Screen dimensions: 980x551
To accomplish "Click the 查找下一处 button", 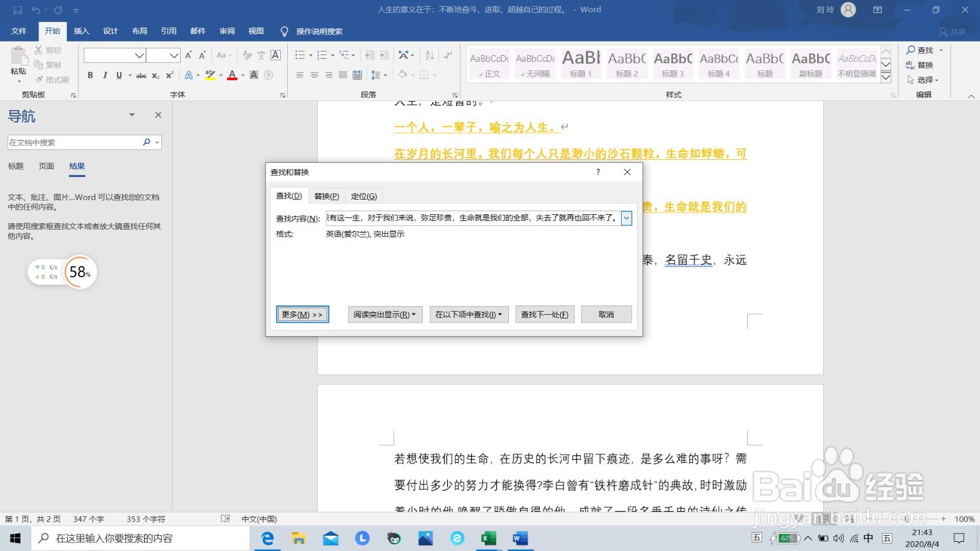I will pos(544,314).
